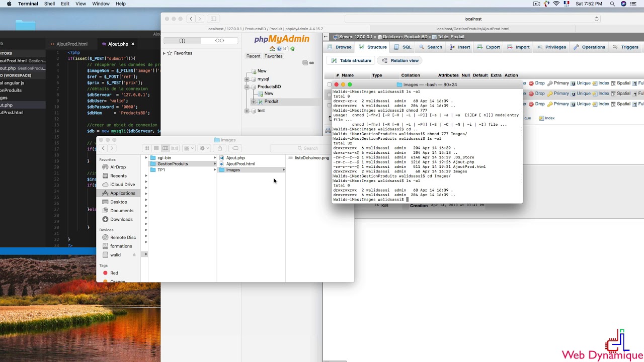This screenshot has width=644, height=362.
Task: Collapse ProductsBD database in phpMyAdmin tree
Action: pos(247,87)
